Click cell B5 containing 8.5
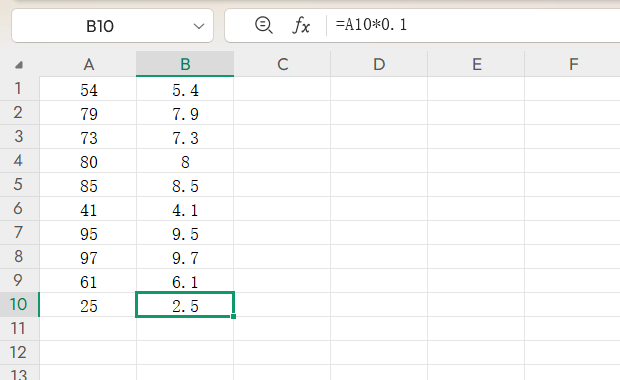 pyautogui.click(x=185, y=185)
